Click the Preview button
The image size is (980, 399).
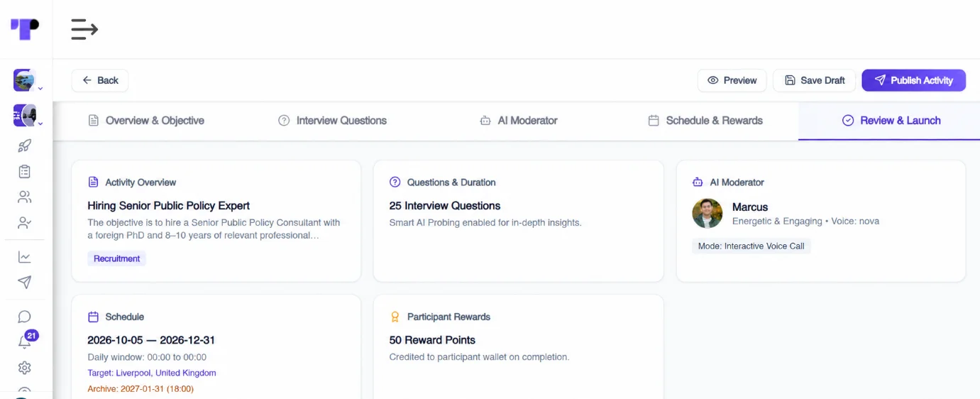(x=732, y=80)
